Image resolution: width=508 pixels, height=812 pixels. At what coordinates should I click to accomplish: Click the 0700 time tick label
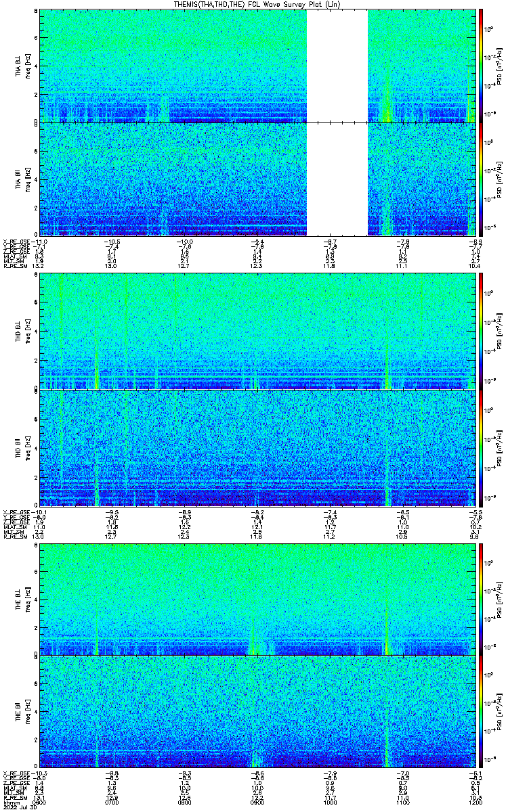click(112, 801)
